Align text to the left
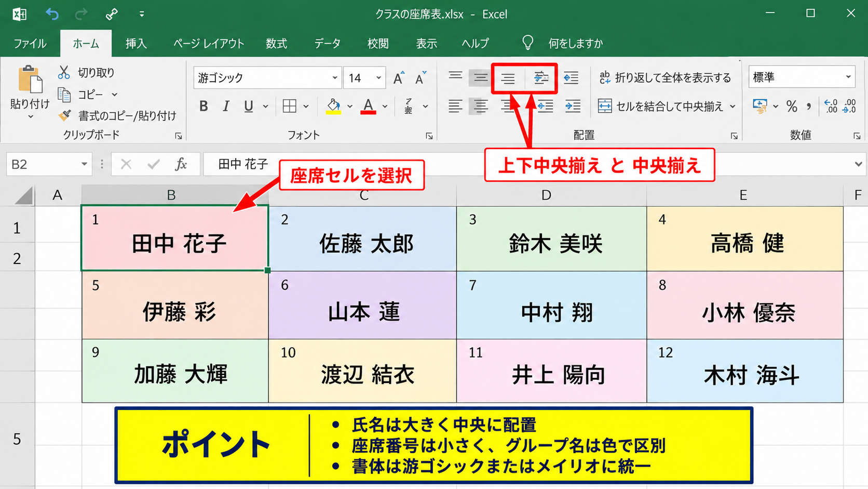868x489 pixels. tap(455, 107)
